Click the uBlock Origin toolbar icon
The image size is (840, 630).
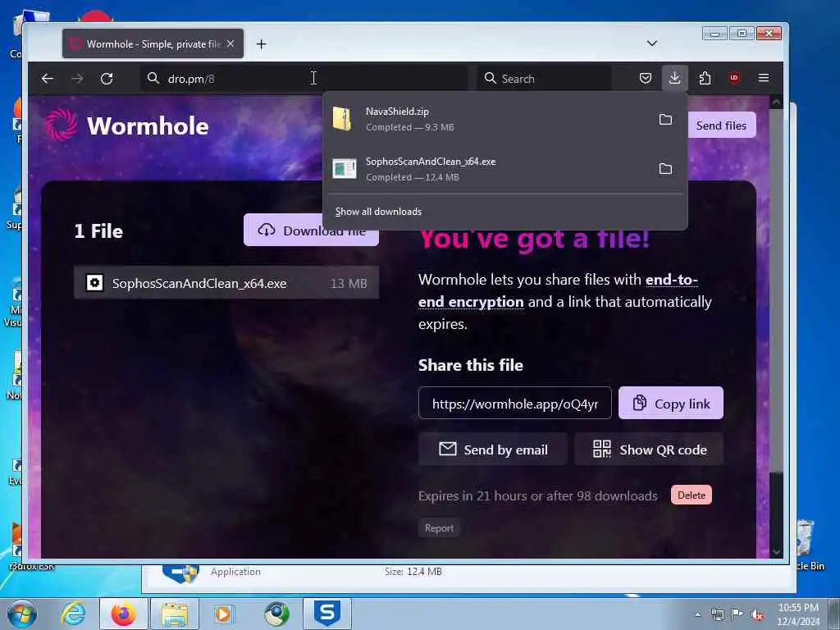coord(734,78)
